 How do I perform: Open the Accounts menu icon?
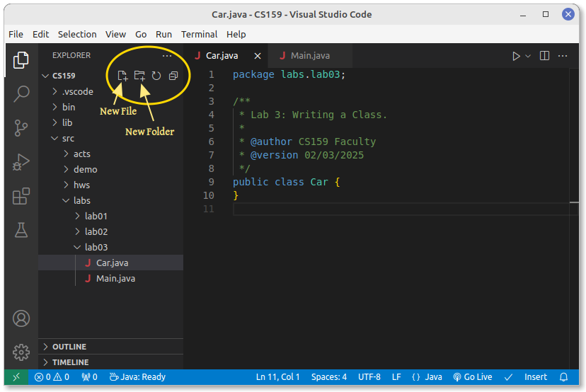point(21,318)
